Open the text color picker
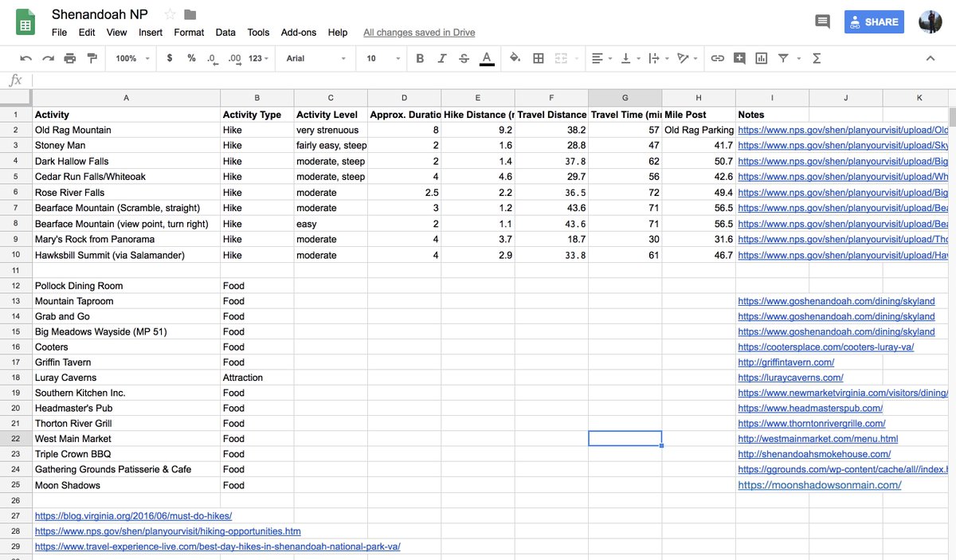The width and height of the screenshot is (956, 560). click(486, 58)
